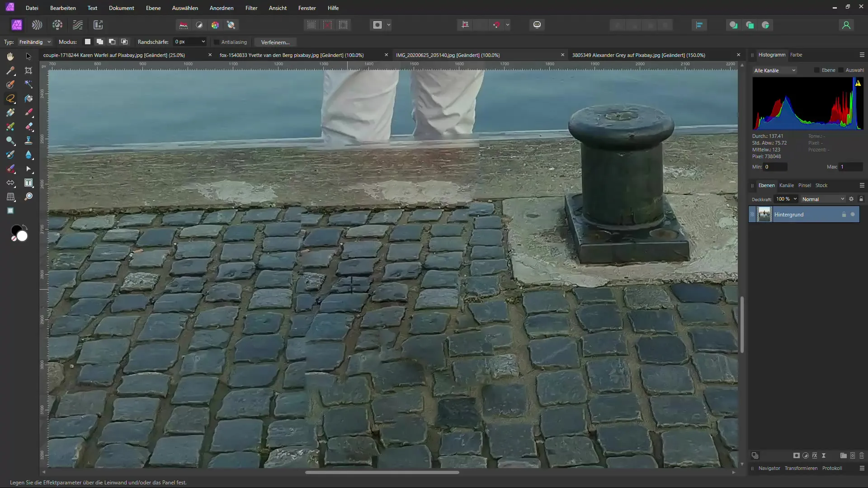This screenshot has height=488, width=868.
Task: Open Typ Freihändig dropdown
Action: pos(35,42)
